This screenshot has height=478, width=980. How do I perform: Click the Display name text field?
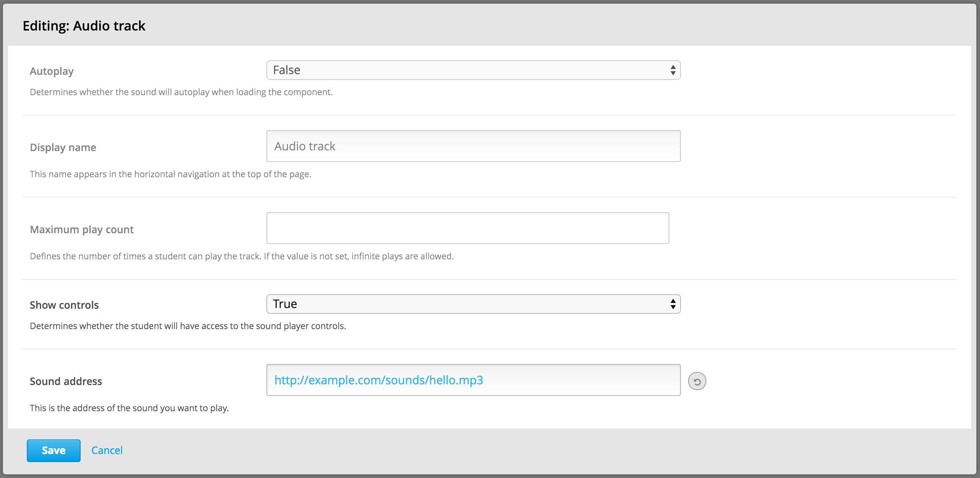coord(473,146)
